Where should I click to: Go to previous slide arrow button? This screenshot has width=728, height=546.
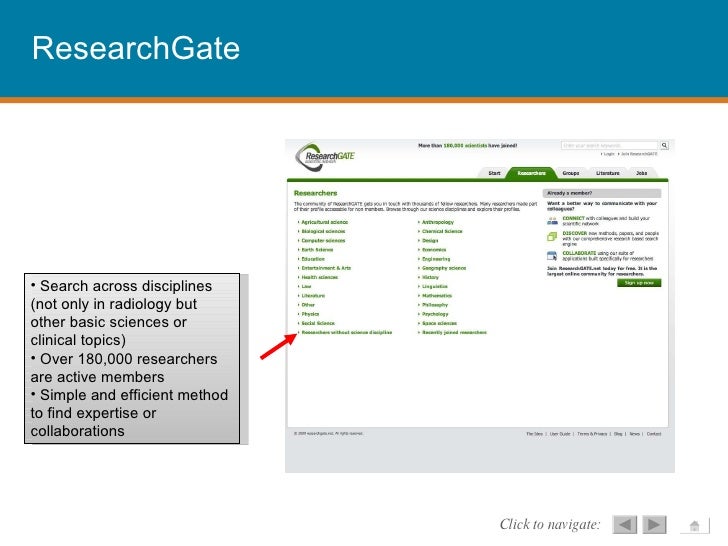tap(624, 525)
